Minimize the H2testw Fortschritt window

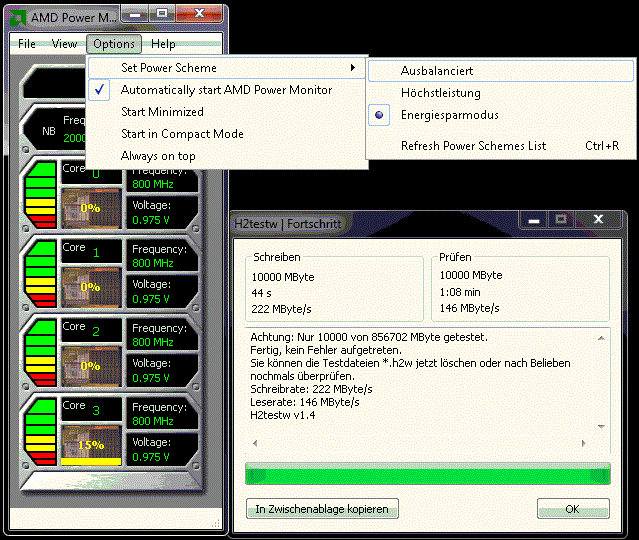[x=534, y=220]
